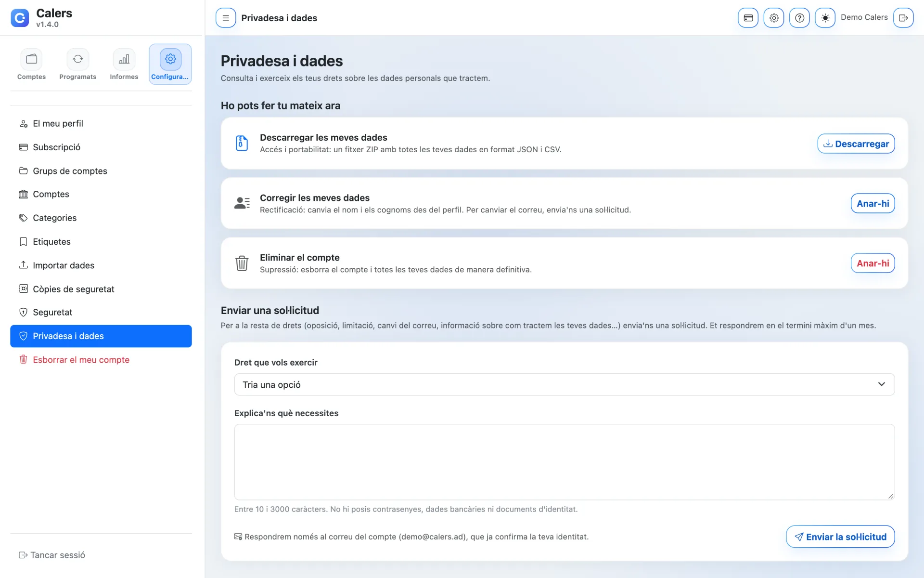Click the person list icon beside Corregir les meves dades
924x578 pixels.
[x=242, y=203]
